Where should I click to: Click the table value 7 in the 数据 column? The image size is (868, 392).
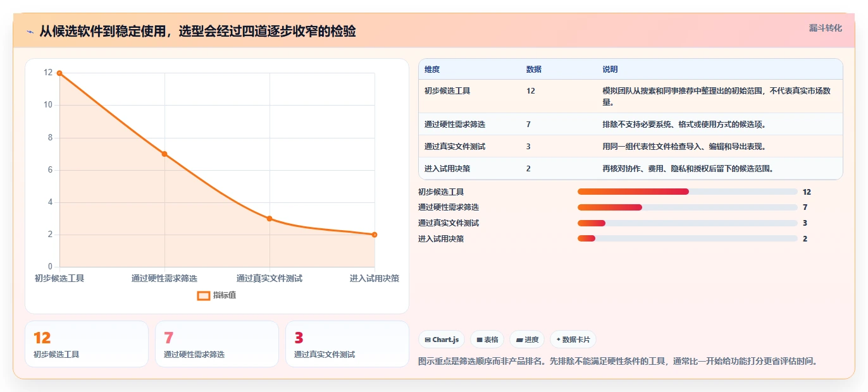528,125
